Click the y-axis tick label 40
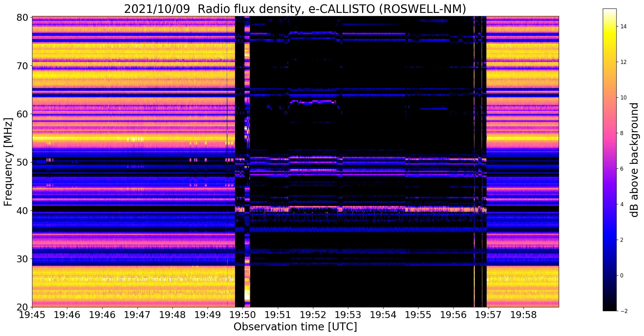Viewport: 644px width, 336px height. pyautogui.click(x=22, y=210)
